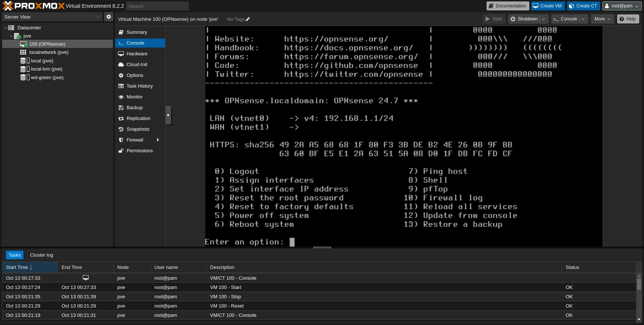This screenshot has height=325, width=644.
Task: Click inside the OPNsense console screen
Action: coord(403,136)
